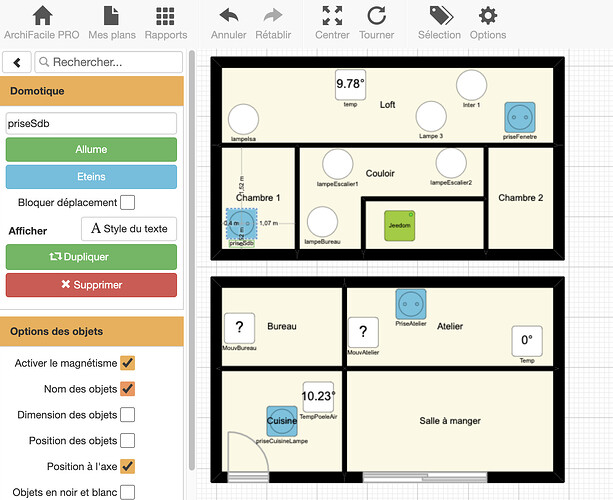The height and width of the screenshot is (500, 613).
Task: Open the ArchiFacile PRO home icon
Action: click(42, 16)
